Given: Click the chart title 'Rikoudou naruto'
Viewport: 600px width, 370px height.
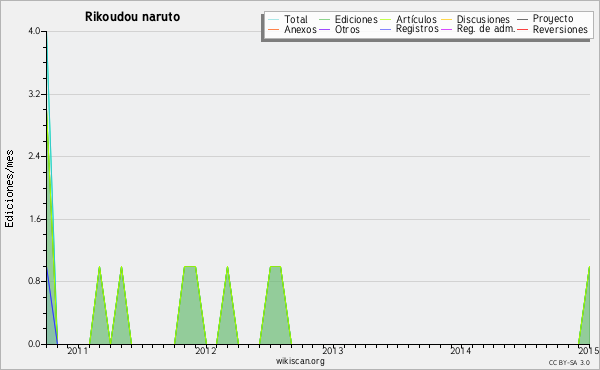Looking at the screenshot, I should pyautogui.click(x=132, y=17).
